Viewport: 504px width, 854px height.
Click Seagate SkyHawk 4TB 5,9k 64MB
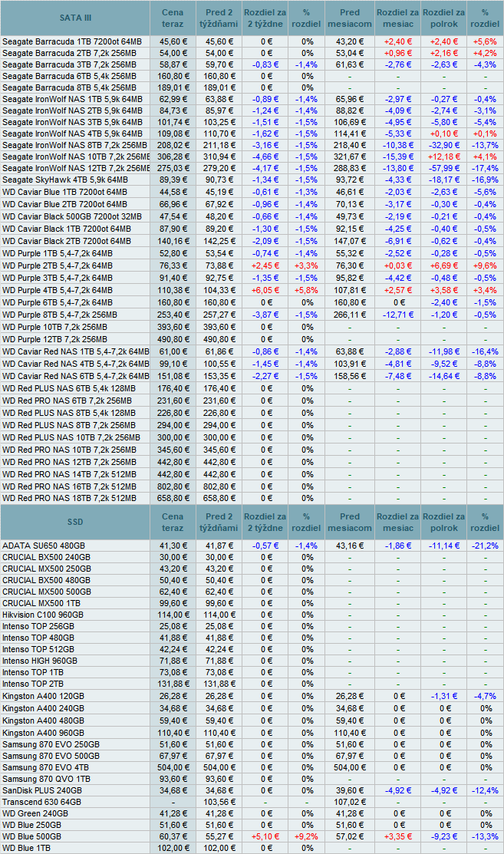(65, 180)
